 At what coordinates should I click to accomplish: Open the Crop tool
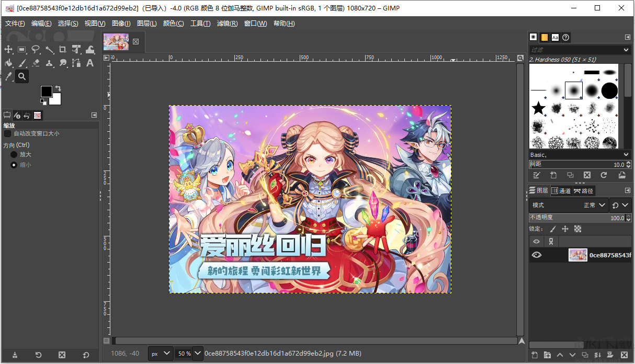click(x=64, y=50)
